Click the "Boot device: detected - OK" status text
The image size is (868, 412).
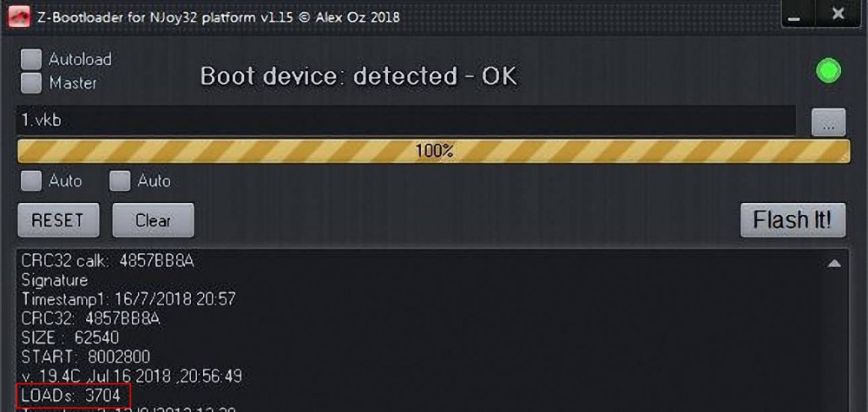click(358, 76)
